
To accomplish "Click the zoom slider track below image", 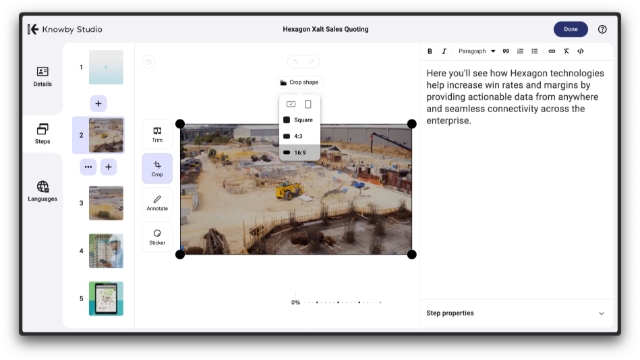I will [x=344, y=302].
